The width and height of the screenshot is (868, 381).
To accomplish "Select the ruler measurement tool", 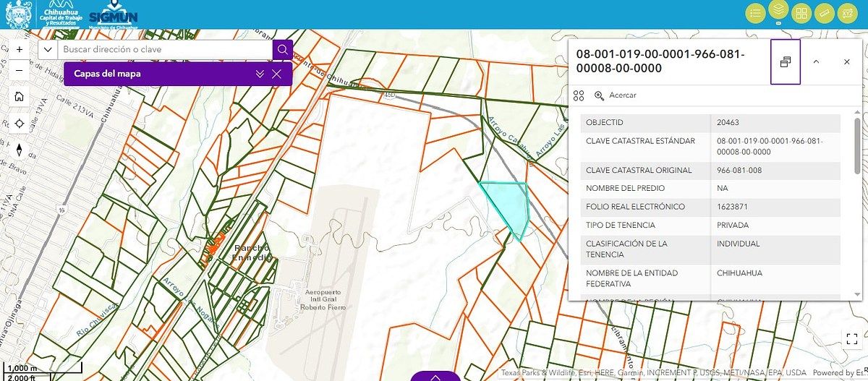I will pos(823,13).
